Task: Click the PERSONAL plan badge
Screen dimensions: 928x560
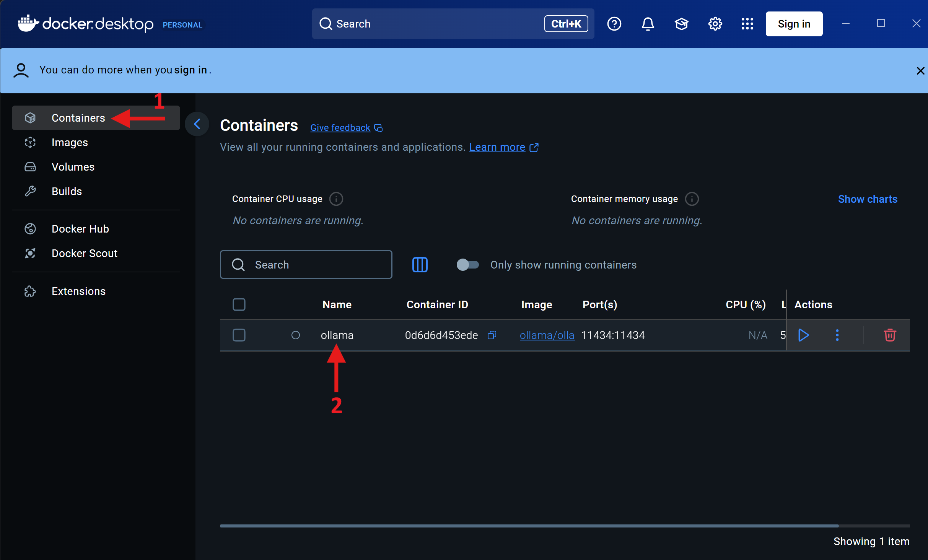Action: (x=182, y=25)
